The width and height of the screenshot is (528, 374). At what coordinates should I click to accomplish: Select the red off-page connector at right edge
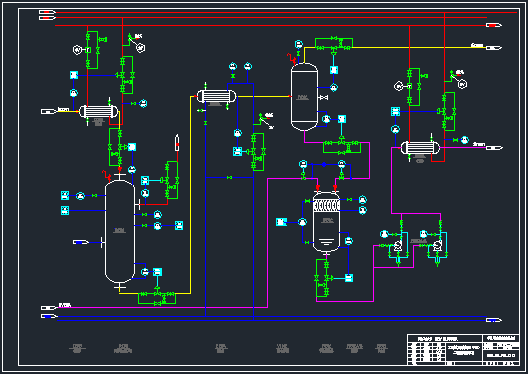[494, 25]
